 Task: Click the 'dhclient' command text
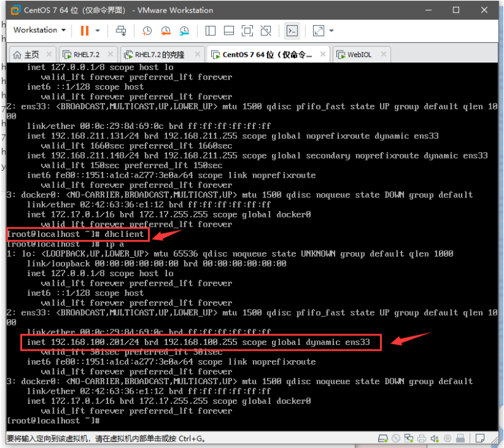pyautogui.click(x=124, y=234)
